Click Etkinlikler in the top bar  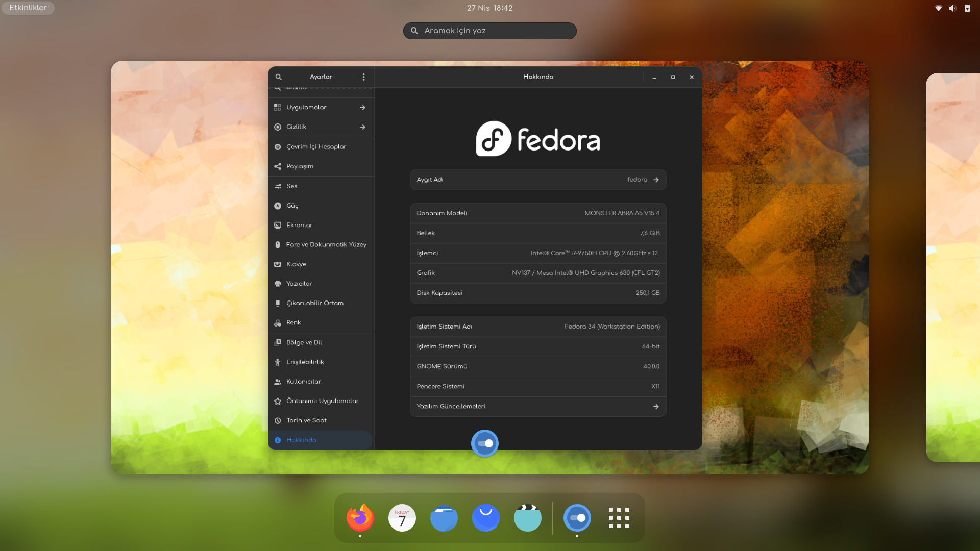point(28,8)
